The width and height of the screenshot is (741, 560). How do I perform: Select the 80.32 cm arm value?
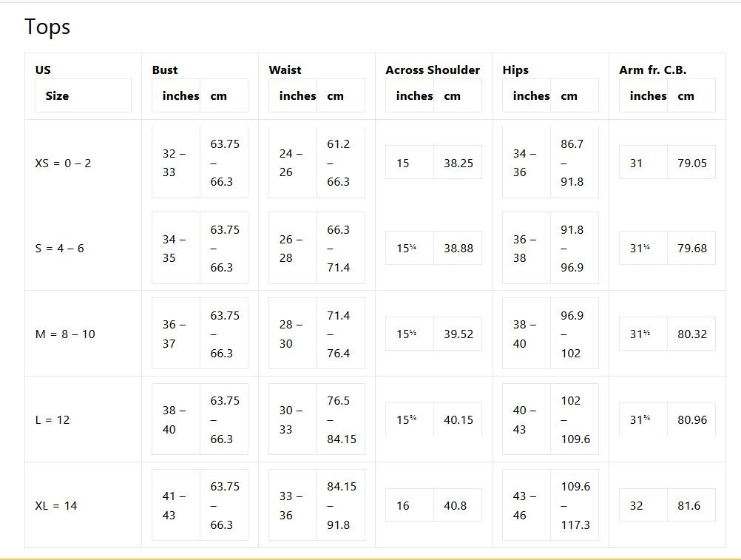[x=691, y=334]
